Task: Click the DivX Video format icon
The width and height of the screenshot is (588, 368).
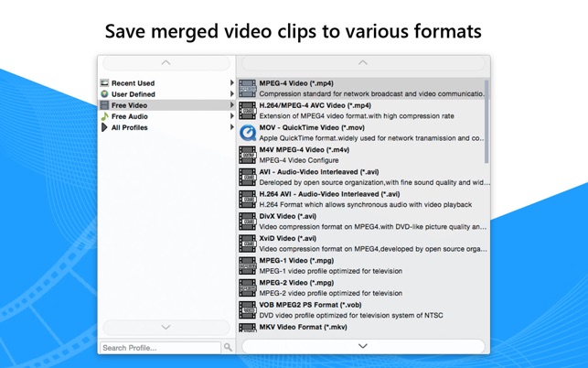Action: (248, 222)
